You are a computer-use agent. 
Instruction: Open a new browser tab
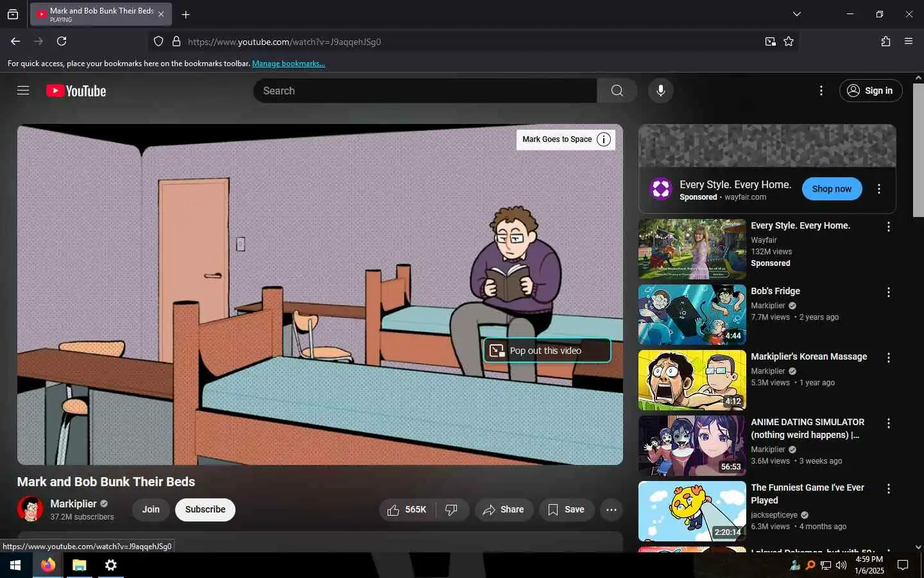tap(185, 14)
